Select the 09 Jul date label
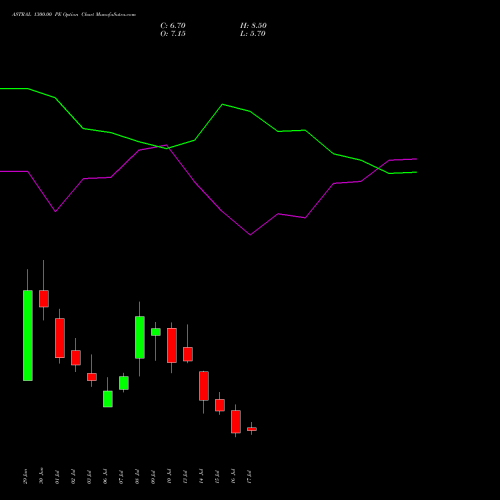Screen dimensions: 500x500 (154, 477)
